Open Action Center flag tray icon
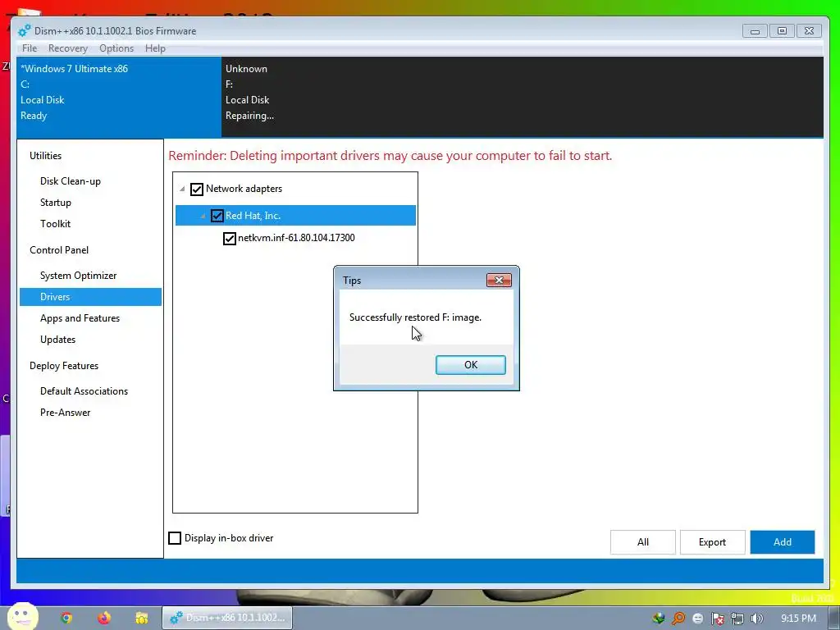Screen dimensions: 840x630 [717, 619]
